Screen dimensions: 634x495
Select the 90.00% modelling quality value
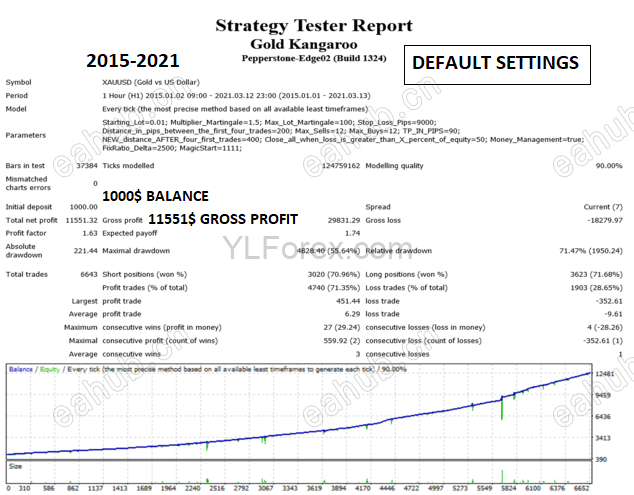[x=609, y=165]
